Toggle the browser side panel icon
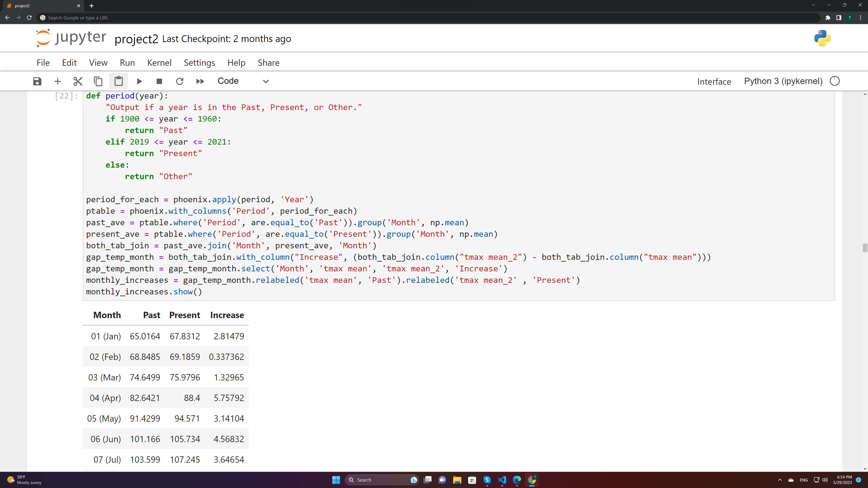This screenshot has height=488, width=868. [839, 18]
